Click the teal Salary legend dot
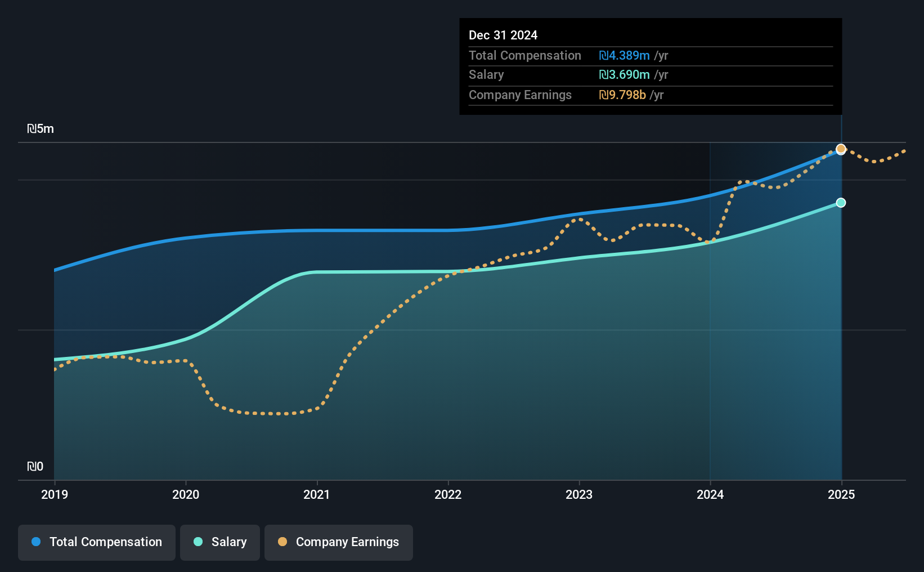 click(197, 541)
